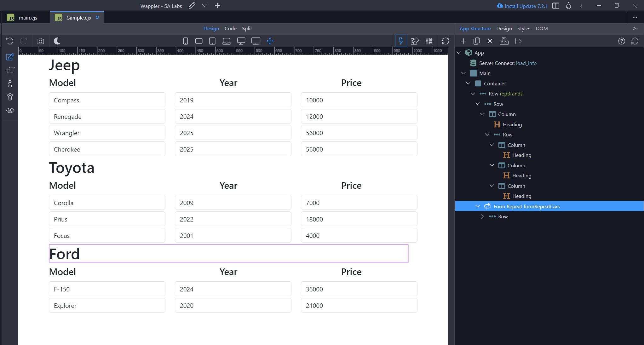Image resolution: width=644 pixels, height=345 pixels.
Task: Switch to the Code view tab
Action: pyautogui.click(x=230, y=28)
